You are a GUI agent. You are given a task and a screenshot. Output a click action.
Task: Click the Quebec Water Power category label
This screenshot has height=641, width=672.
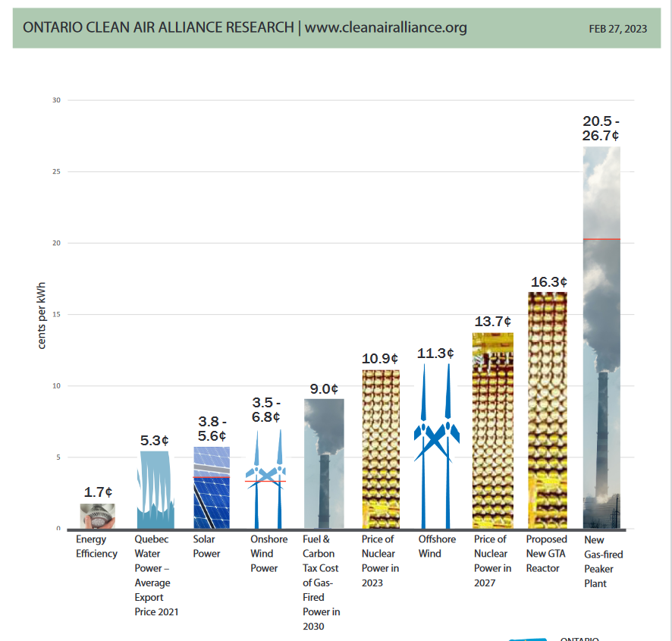point(155,575)
